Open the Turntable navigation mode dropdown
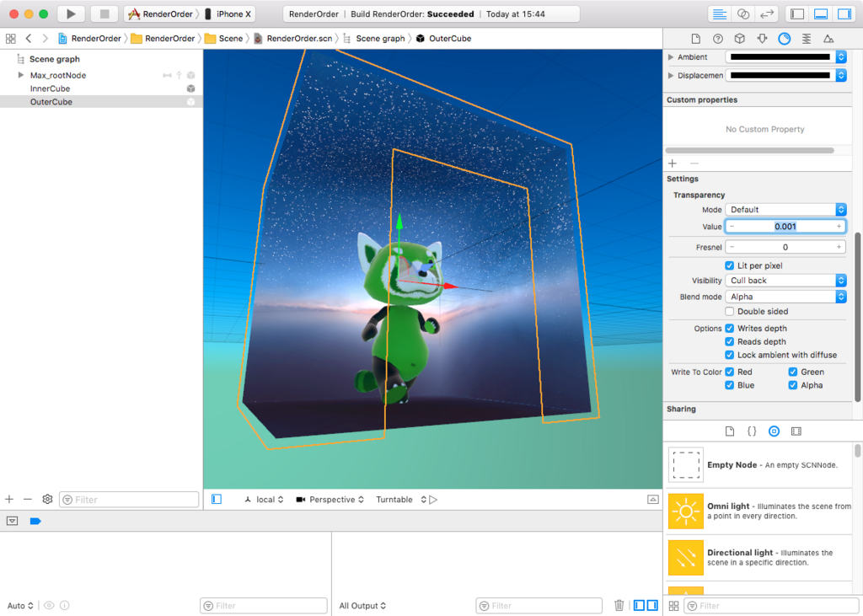This screenshot has width=863, height=616. click(x=401, y=500)
